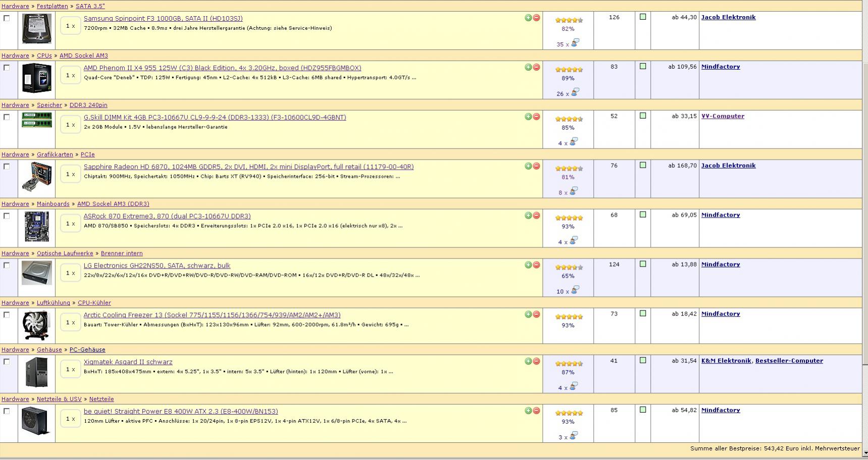The width and height of the screenshot is (868, 460).
Task: Click green plus for G.Skill DIMM Kit
Action: click(x=528, y=117)
